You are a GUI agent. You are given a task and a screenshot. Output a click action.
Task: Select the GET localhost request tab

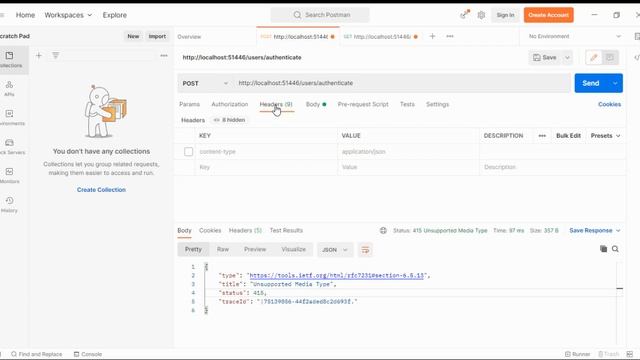(380, 37)
